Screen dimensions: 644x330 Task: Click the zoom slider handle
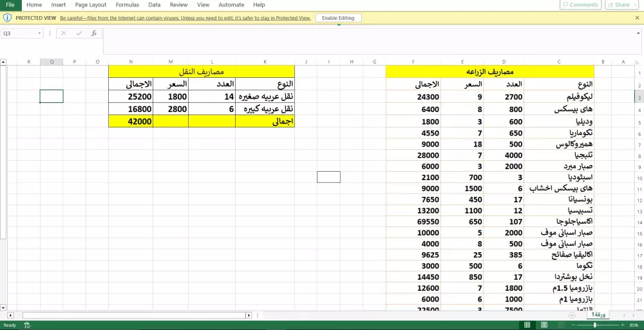pos(595,325)
